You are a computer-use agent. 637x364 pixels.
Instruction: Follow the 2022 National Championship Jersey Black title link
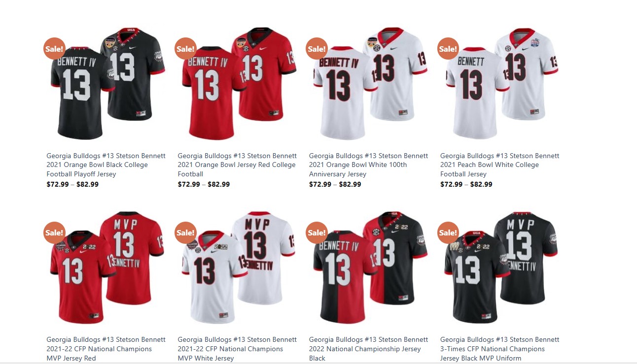tap(368, 349)
